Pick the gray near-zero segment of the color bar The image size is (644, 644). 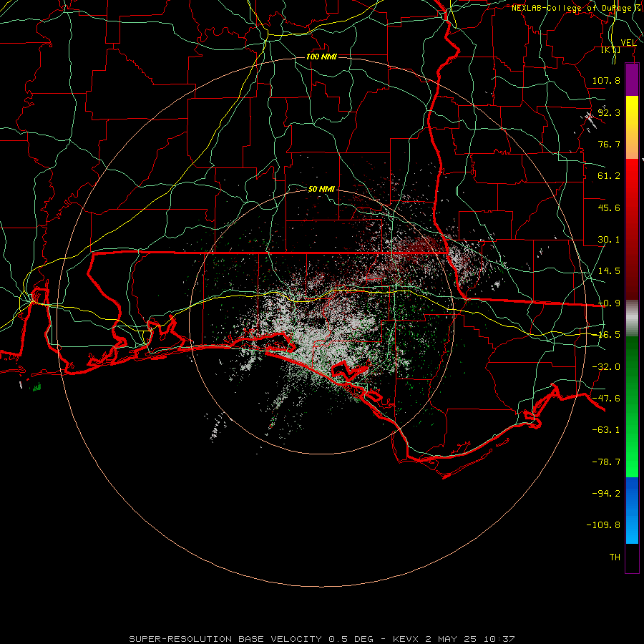tap(632, 318)
